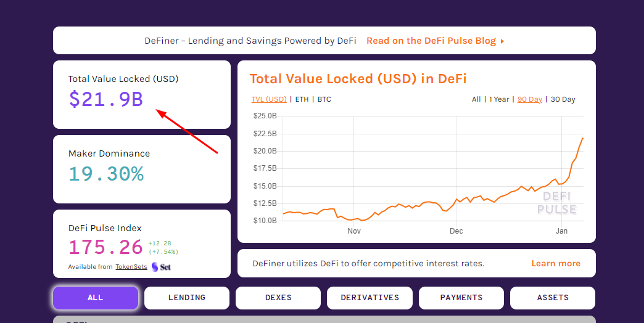Click the 175.26 DeFi Pulse Index value
This screenshot has width=644, height=323.
105,247
